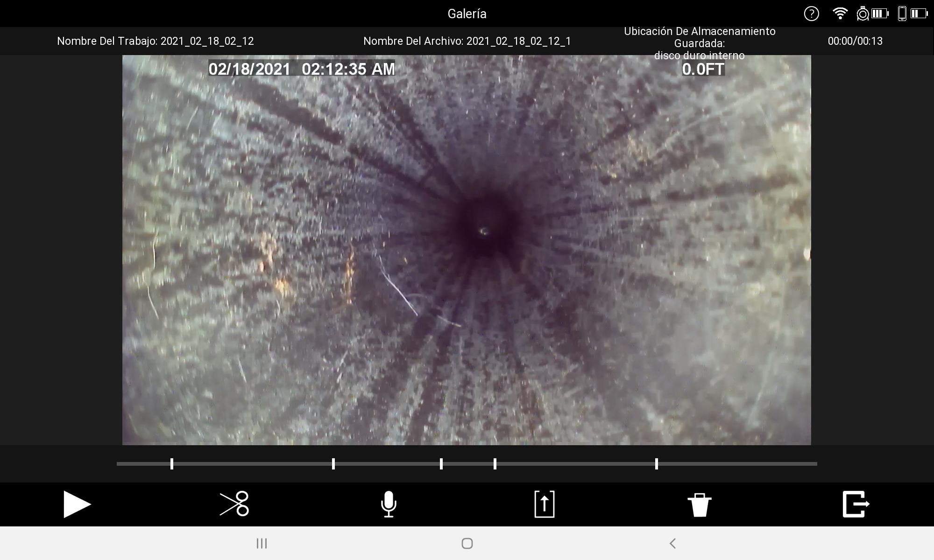
Task: Select the Nombre Del Trabajo text
Action: [156, 41]
